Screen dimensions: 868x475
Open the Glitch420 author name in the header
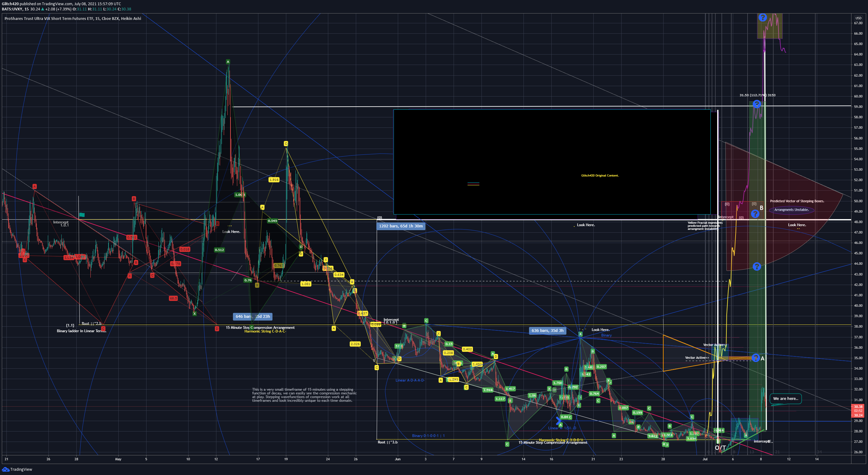[10, 4]
